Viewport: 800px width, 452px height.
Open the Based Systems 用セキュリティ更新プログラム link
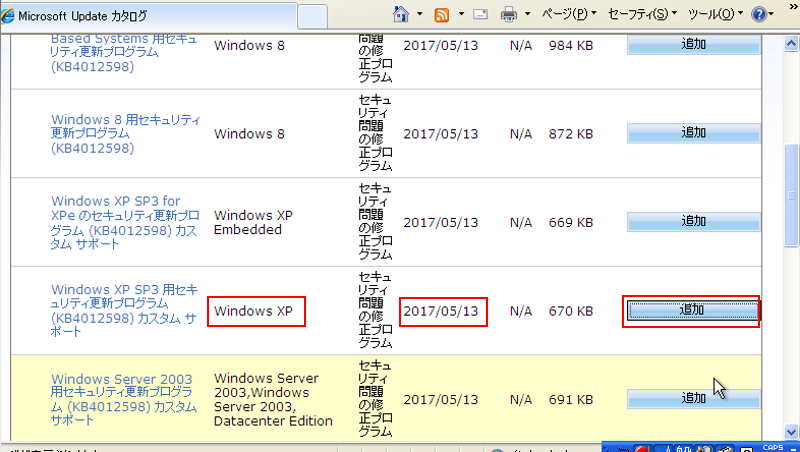click(x=123, y=53)
